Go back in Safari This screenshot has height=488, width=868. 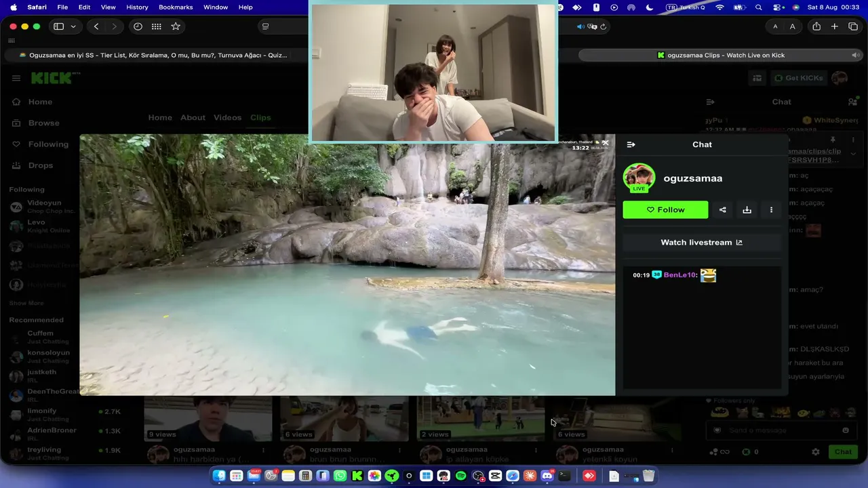click(x=96, y=26)
